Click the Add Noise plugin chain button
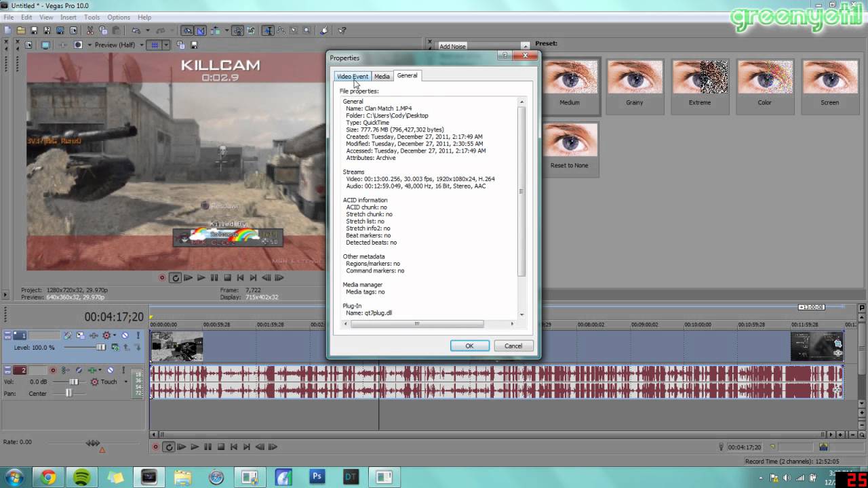 (453, 46)
